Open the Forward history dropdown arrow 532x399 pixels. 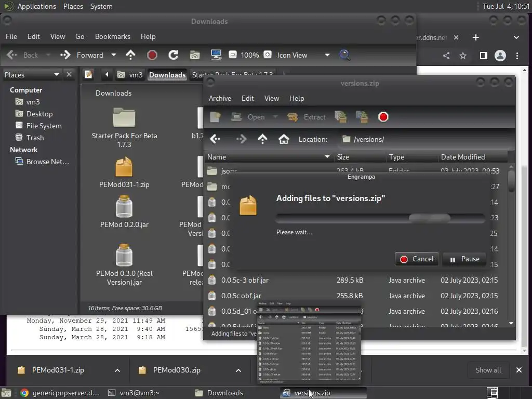point(114,55)
